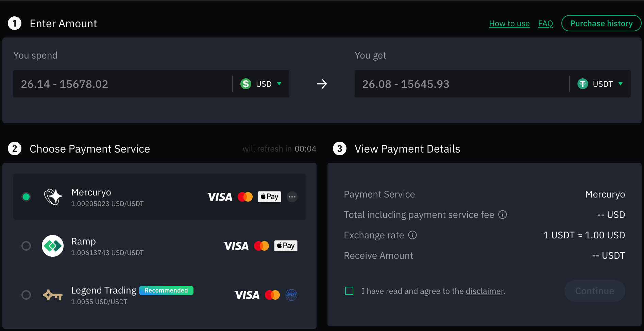The image size is (644, 331).
Task: Click the Choose Payment Service heading
Action: (x=90, y=149)
